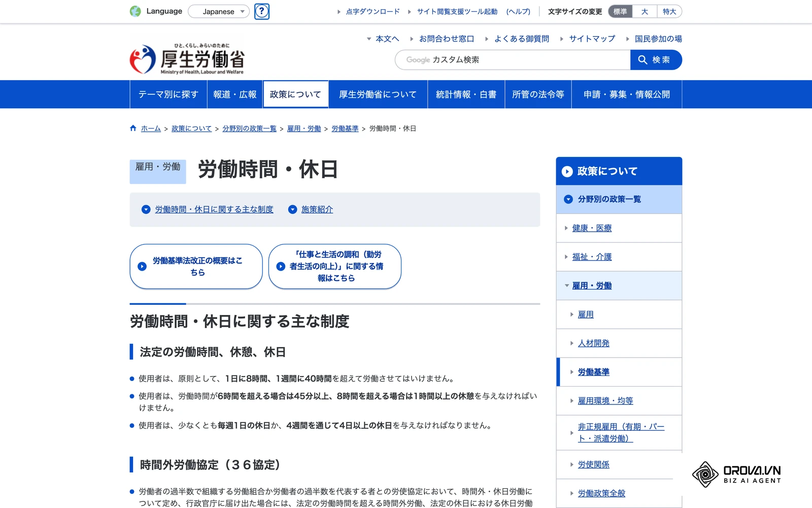Click the globe Language icon

(x=136, y=11)
